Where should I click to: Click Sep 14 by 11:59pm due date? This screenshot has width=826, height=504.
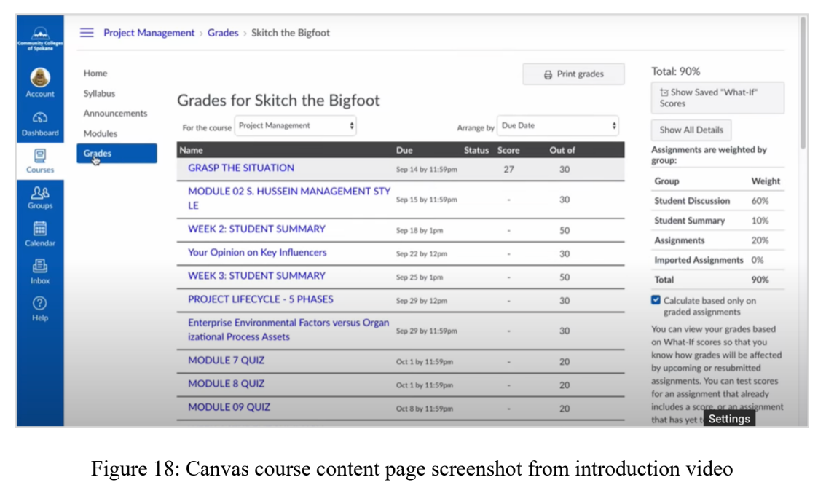point(427,170)
